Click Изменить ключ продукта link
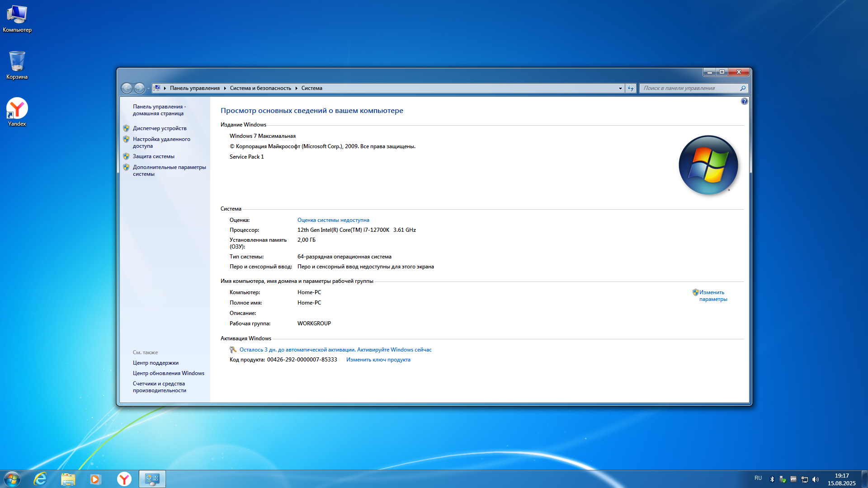The image size is (868, 488). point(378,360)
